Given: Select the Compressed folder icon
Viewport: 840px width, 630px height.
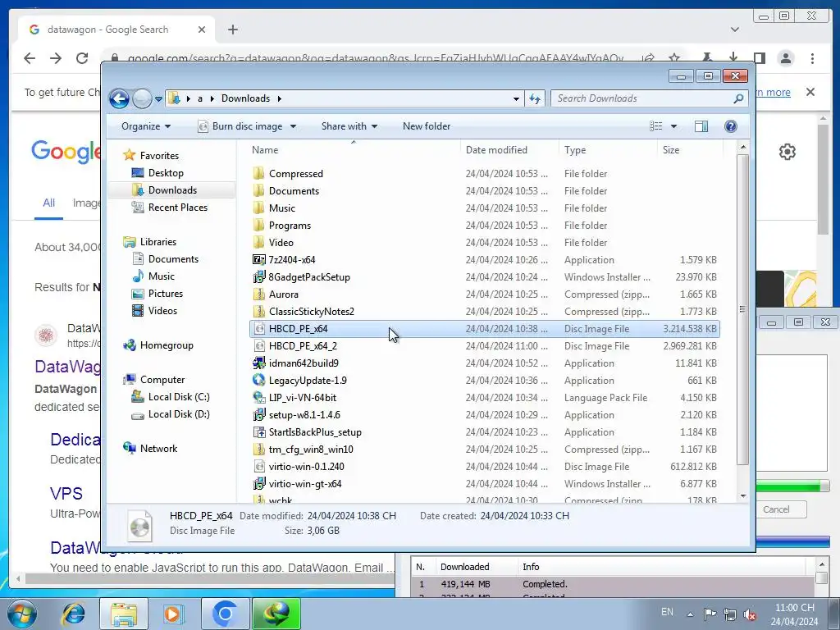Looking at the screenshot, I should coord(258,174).
